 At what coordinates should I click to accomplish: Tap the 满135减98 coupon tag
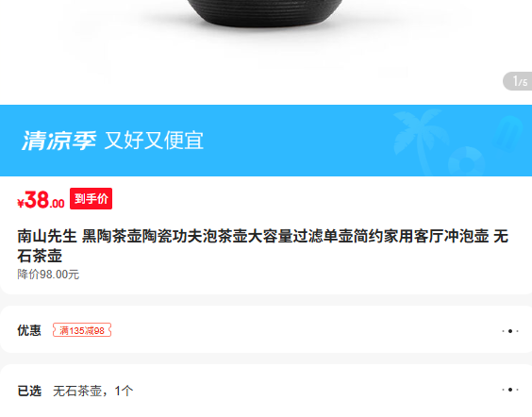click(82, 330)
